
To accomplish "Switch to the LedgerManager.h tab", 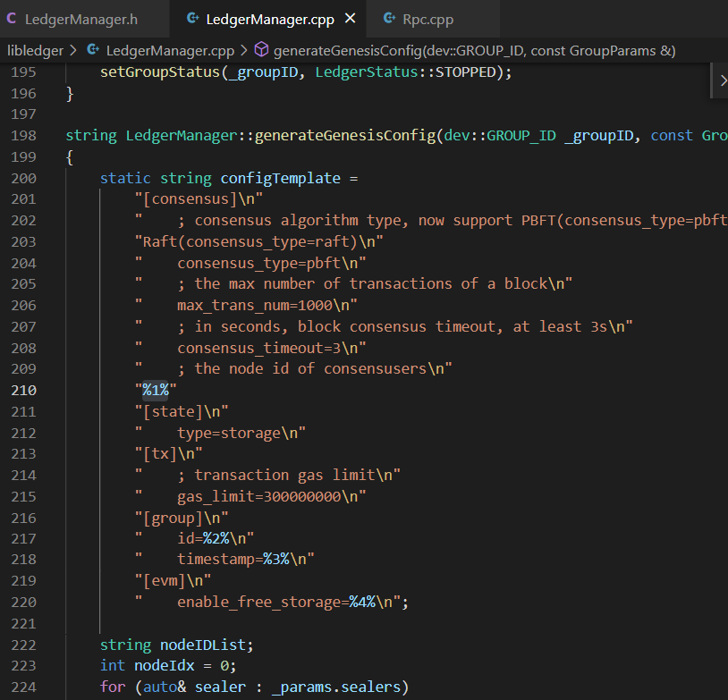I will point(81,19).
